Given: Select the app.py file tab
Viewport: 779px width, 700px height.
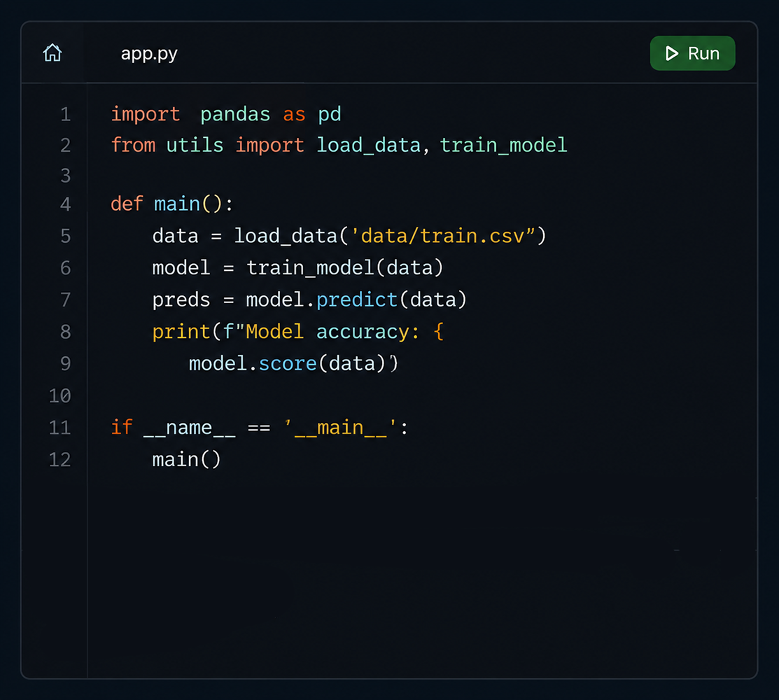Looking at the screenshot, I should tap(149, 53).
